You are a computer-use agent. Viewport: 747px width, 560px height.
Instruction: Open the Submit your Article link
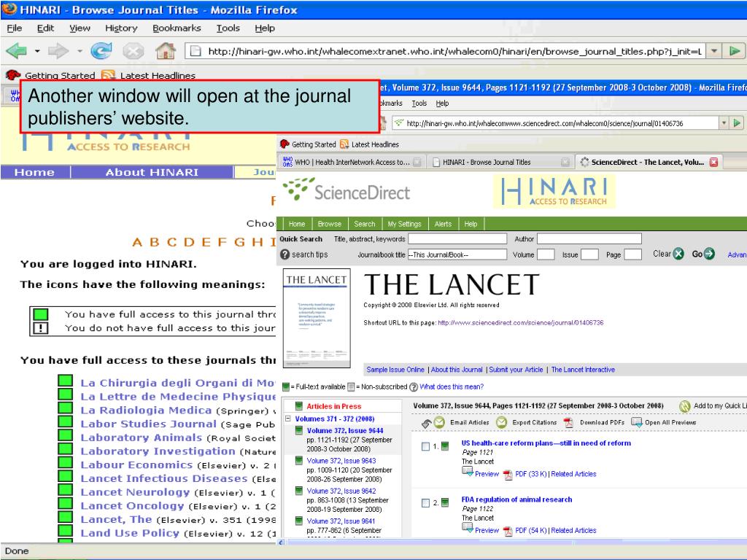(x=516, y=370)
